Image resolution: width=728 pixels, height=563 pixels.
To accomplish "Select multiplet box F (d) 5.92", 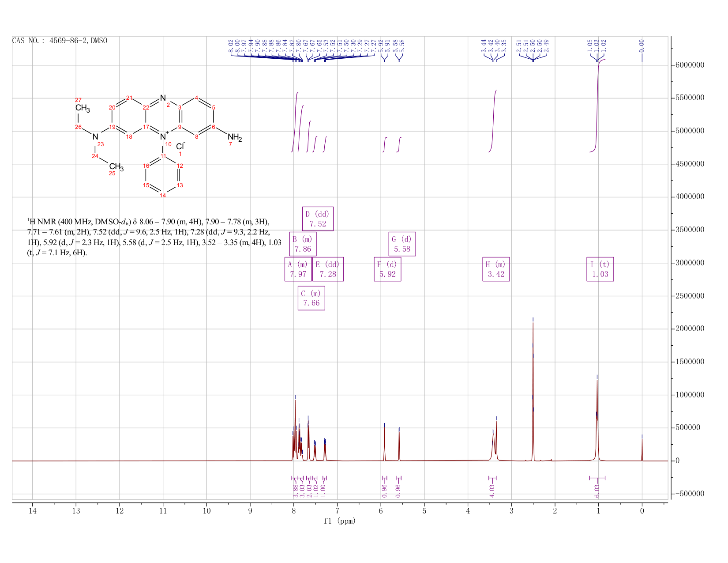I will (x=387, y=269).
